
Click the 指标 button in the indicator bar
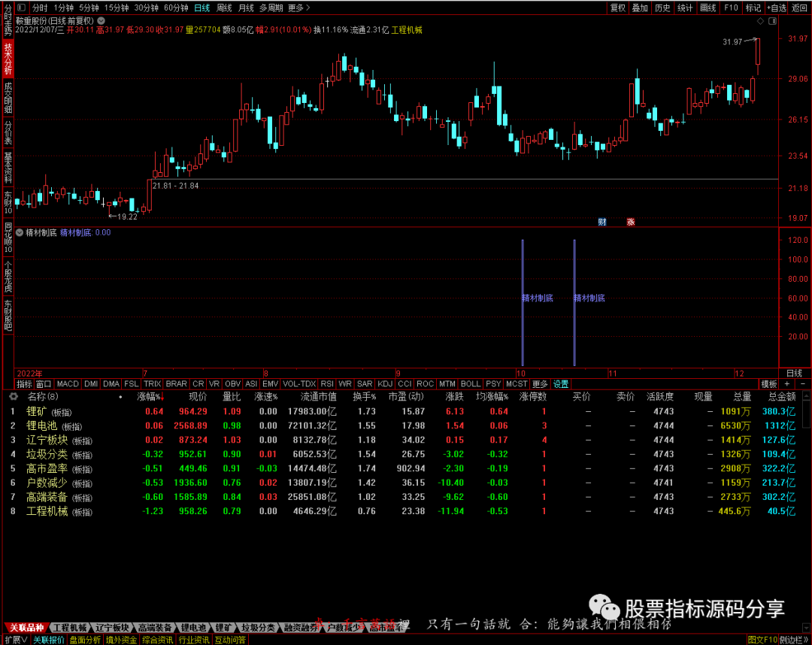click(x=24, y=384)
